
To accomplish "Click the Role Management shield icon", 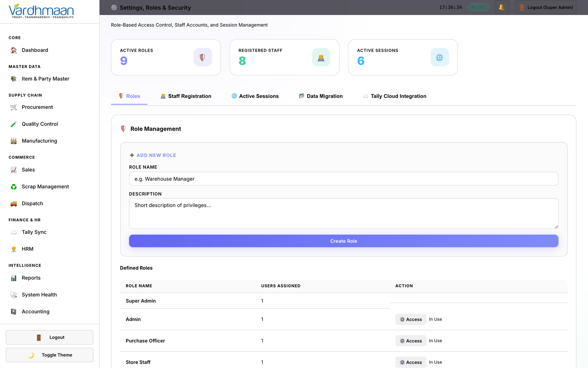I will pos(123,129).
